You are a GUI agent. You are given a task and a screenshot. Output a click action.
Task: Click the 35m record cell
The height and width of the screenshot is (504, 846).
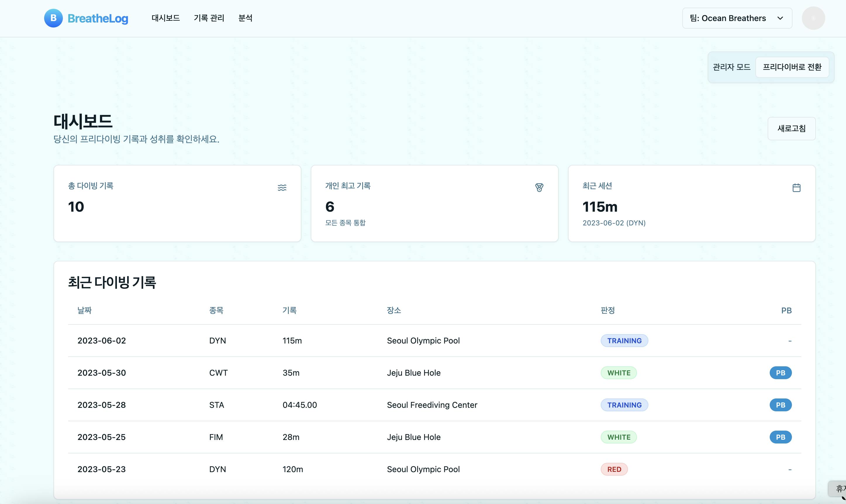coord(291,372)
